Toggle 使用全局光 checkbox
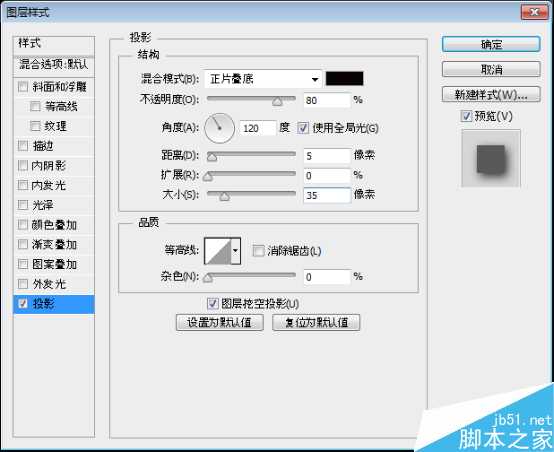Image resolution: width=554 pixels, height=452 pixels. [303, 128]
